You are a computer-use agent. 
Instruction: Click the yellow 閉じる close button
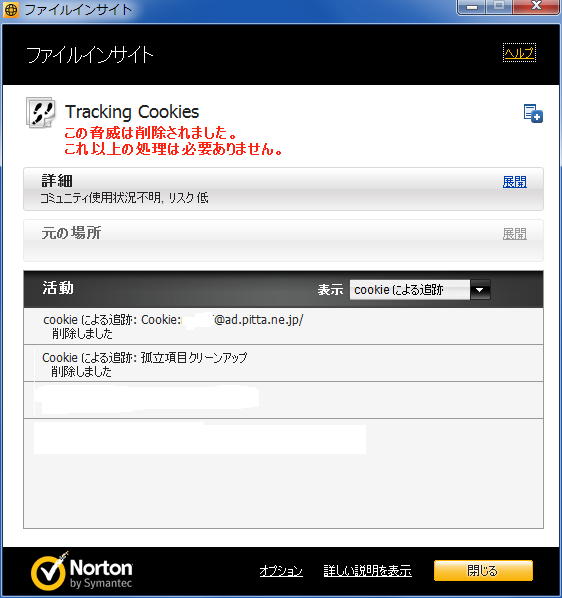point(483,571)
